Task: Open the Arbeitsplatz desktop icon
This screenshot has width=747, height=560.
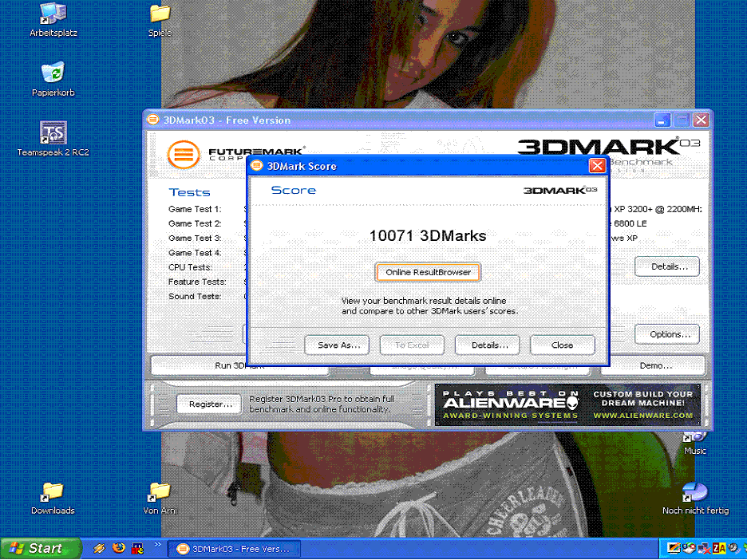Action: (53, 20)
